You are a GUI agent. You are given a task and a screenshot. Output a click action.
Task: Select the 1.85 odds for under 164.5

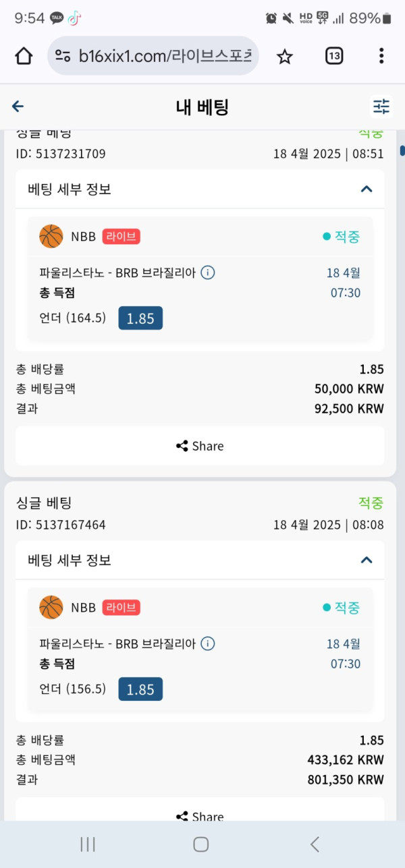point(140,318)
